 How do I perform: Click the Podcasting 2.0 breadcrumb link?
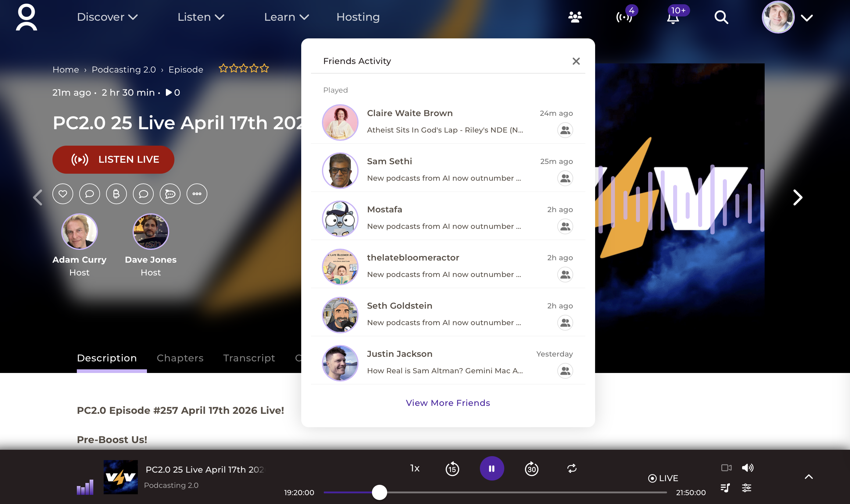[x=124, y=69]
